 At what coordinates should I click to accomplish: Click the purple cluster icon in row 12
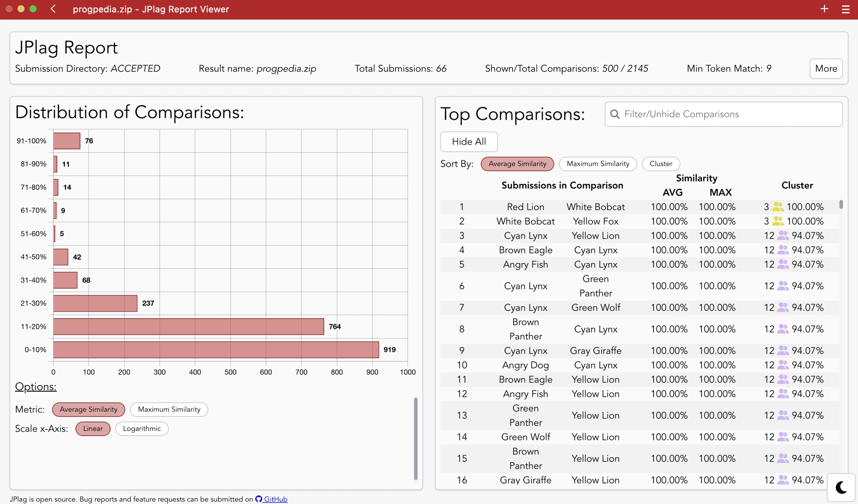pos(783,394)
